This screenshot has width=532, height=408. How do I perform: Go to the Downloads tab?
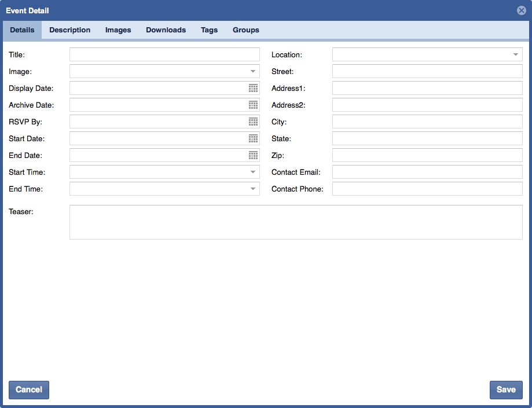click(x=166, y=30)
